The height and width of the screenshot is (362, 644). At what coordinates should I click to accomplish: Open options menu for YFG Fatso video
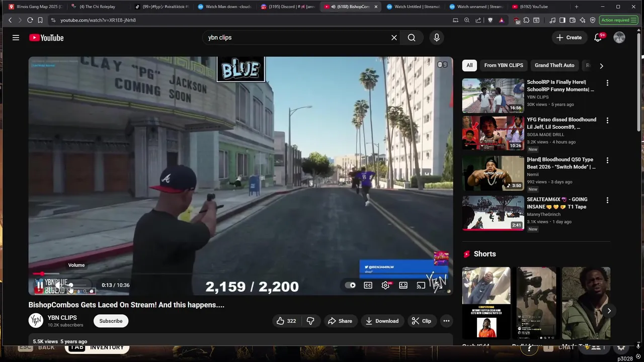[607, 121]
